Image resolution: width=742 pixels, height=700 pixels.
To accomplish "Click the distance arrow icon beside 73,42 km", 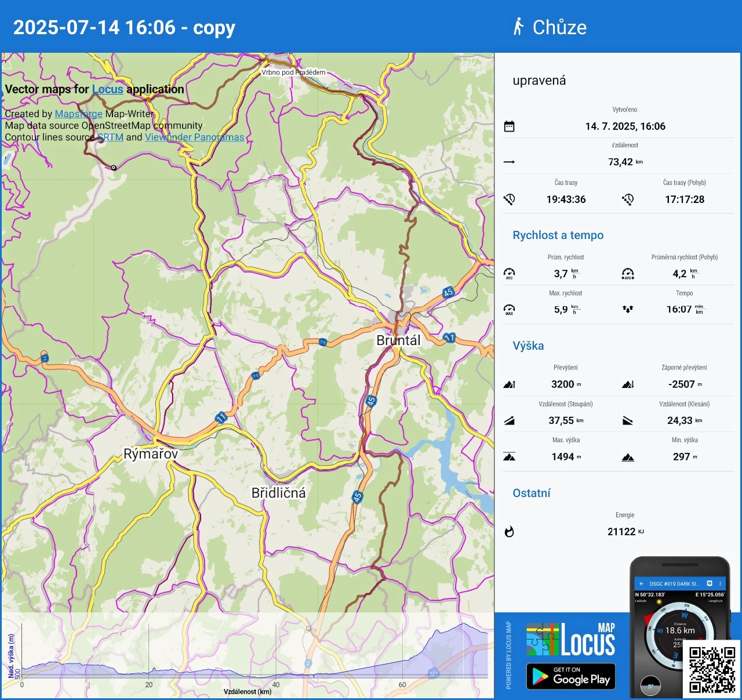I will pyautogui.click(x=509, y=162).
